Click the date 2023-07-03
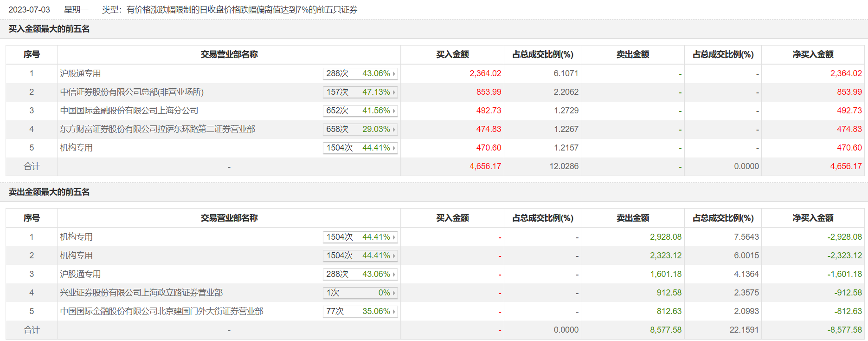Screen dimensions: 868x341 point(29,10)
